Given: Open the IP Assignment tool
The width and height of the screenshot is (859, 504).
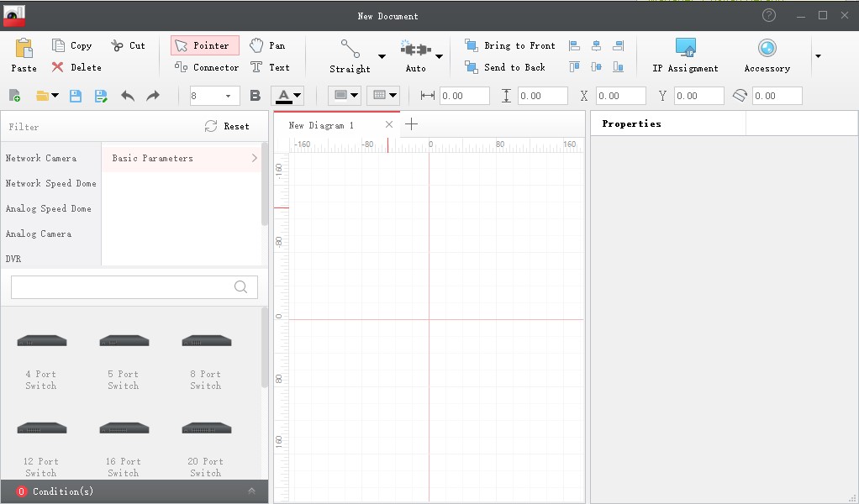Looking at the screenshot, I should tap(685, 53).
